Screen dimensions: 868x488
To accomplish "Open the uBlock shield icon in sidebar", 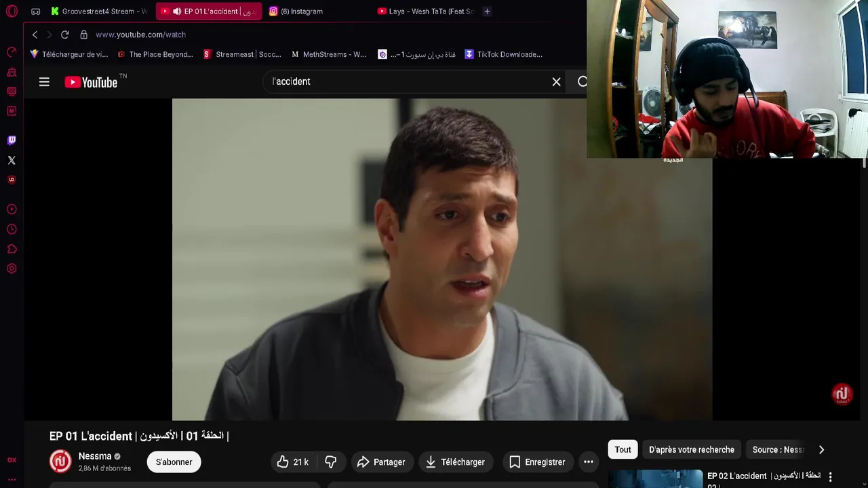I will pos(12,180).
